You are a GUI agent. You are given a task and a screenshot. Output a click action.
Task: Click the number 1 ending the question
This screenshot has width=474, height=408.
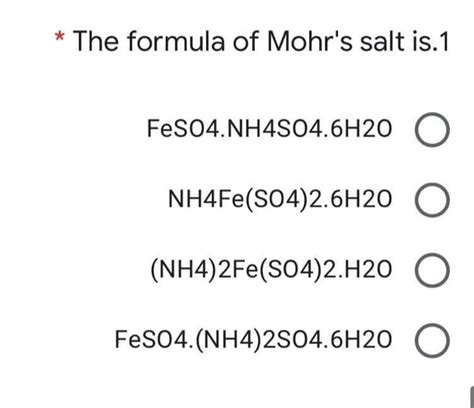pyautogui.click(x=444, y=42)
